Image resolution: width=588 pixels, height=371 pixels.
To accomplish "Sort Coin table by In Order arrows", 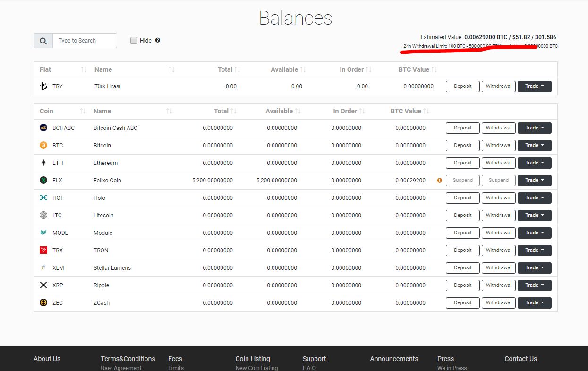I will tap(362, 111).
